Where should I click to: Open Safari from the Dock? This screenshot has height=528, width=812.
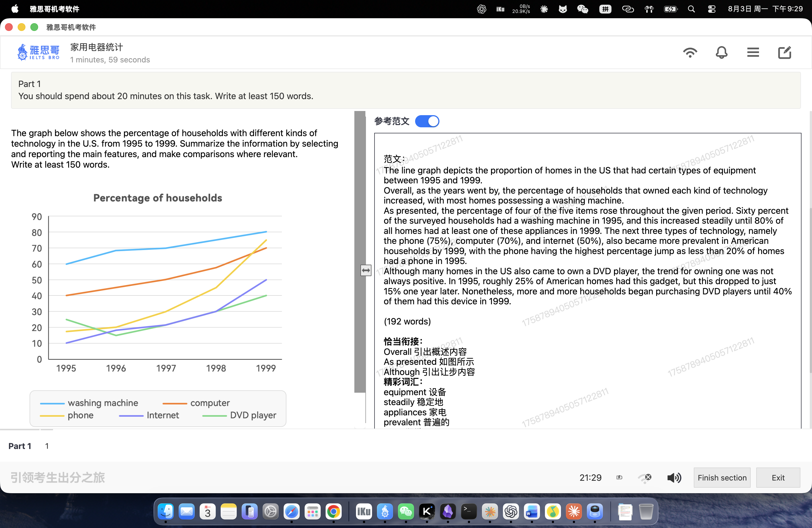click(291, 511)
